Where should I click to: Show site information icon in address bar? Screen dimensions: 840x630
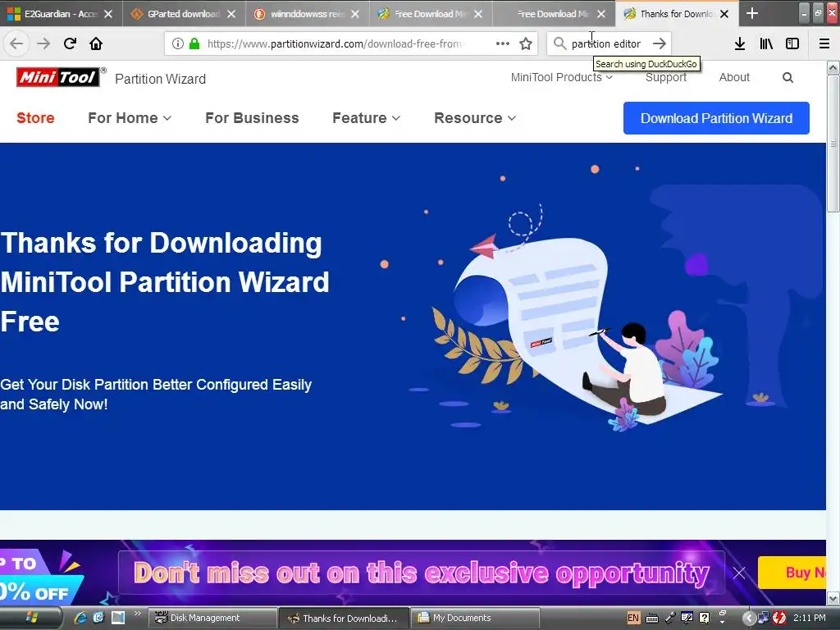(178, 44)
